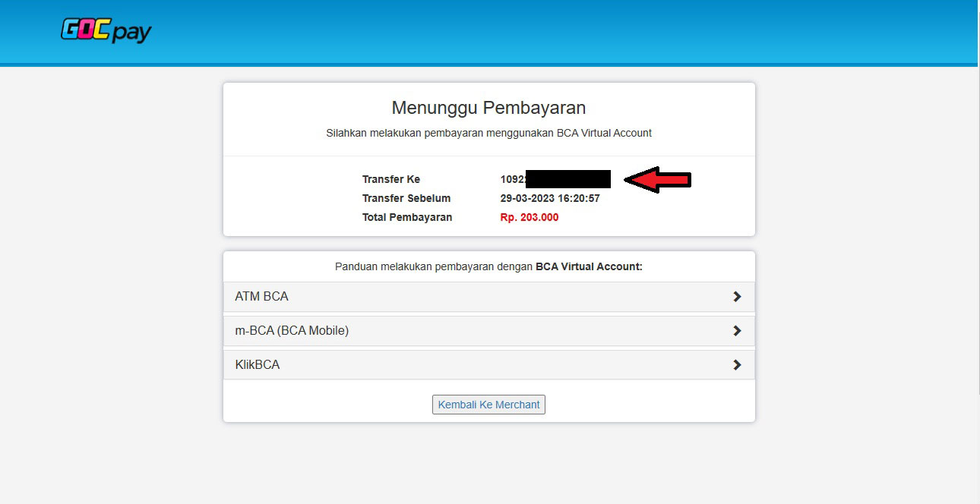Click the chevron on the m-BCA row
This screenshot has height=504, width=980.
point(737,331)
